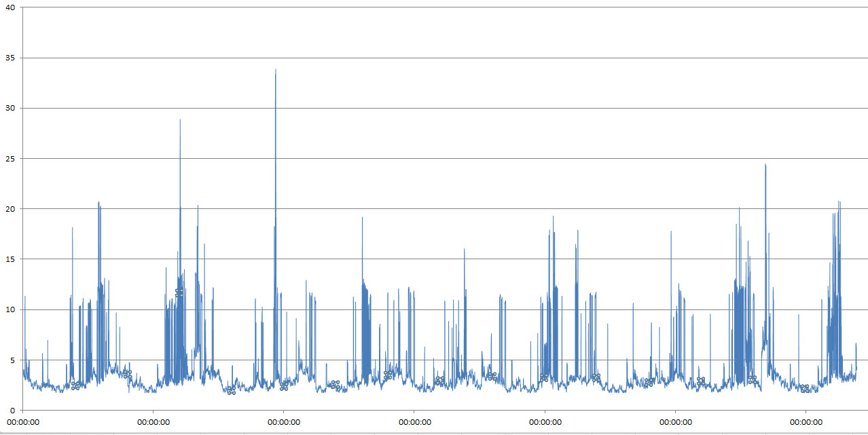Click the first 00:00:00 label on the time axis
The width and height of the screenshot is (868, 435).
pos(23,421)
